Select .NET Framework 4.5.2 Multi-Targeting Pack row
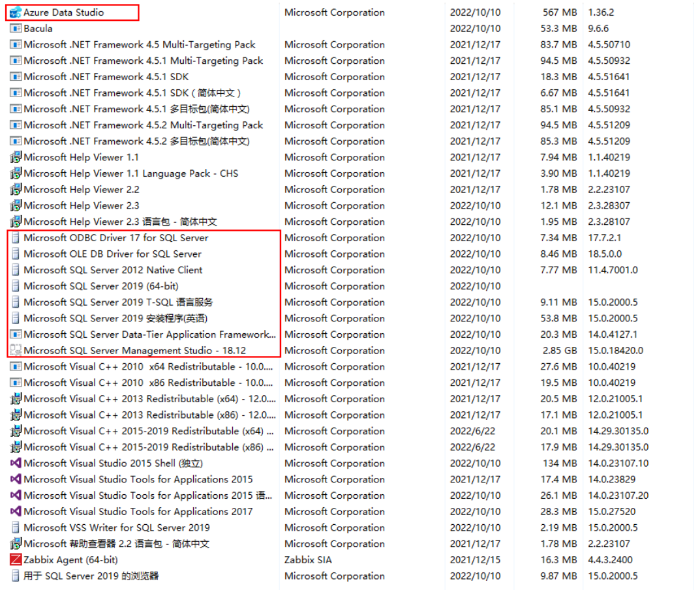Image resolution: width=700 pixels, height=590 pixels. 144,125
